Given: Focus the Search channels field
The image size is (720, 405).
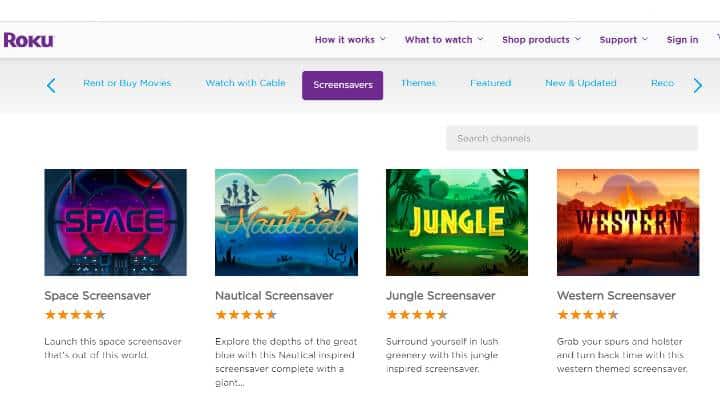Looking at the screenshot, I should [572, 138].
